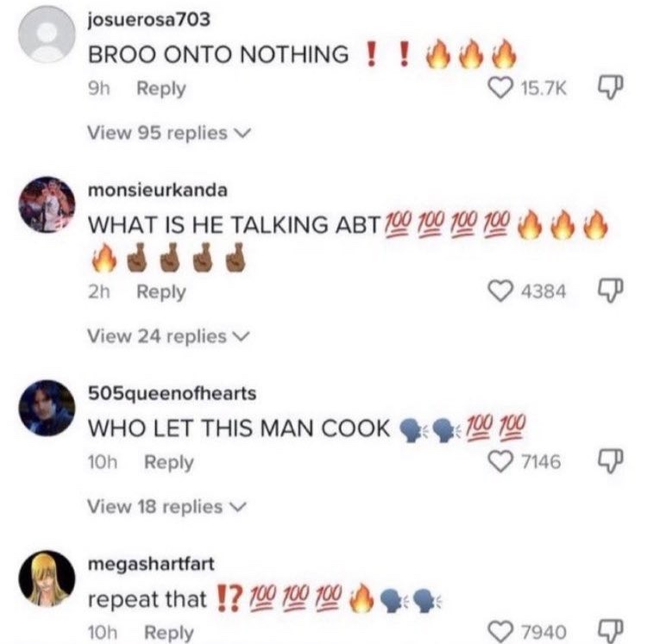
Task: Dislike 505queenofhearts's comment
Action: point(610,460)
